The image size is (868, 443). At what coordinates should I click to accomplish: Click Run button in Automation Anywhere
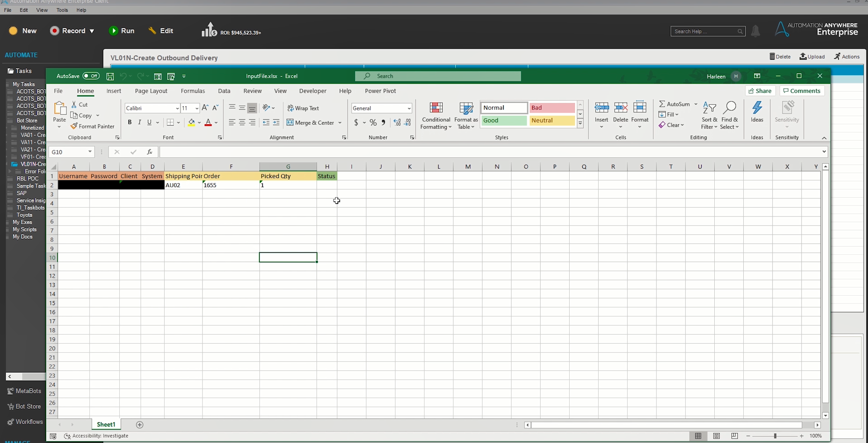122,31
